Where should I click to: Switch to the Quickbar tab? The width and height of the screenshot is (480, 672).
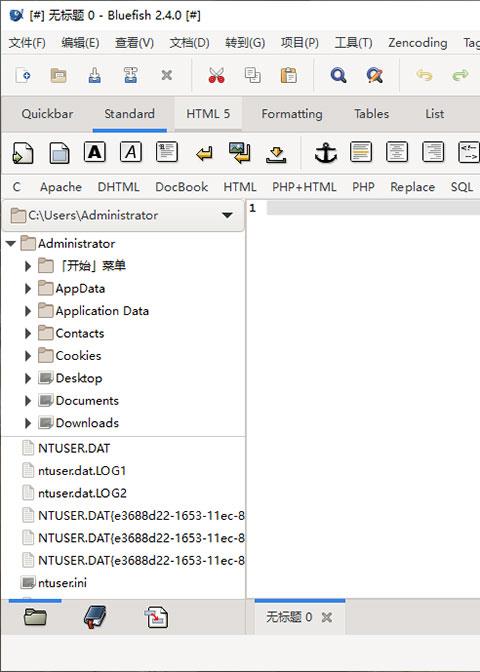point(47,114)
